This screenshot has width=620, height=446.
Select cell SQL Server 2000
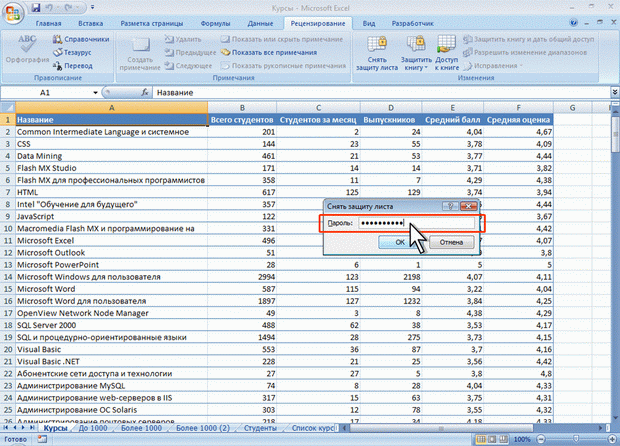click(x=112, y=325)
